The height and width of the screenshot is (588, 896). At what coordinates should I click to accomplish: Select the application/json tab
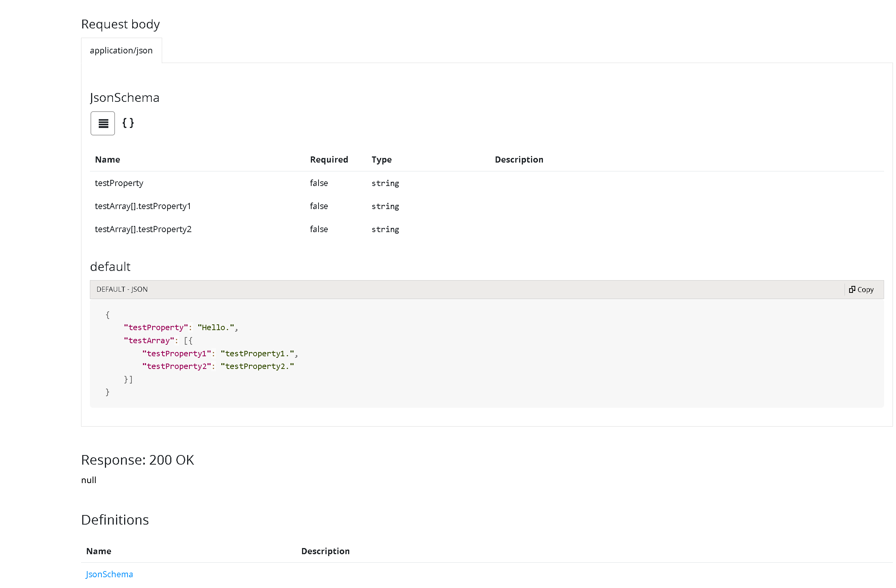click(x=121, y=50)
